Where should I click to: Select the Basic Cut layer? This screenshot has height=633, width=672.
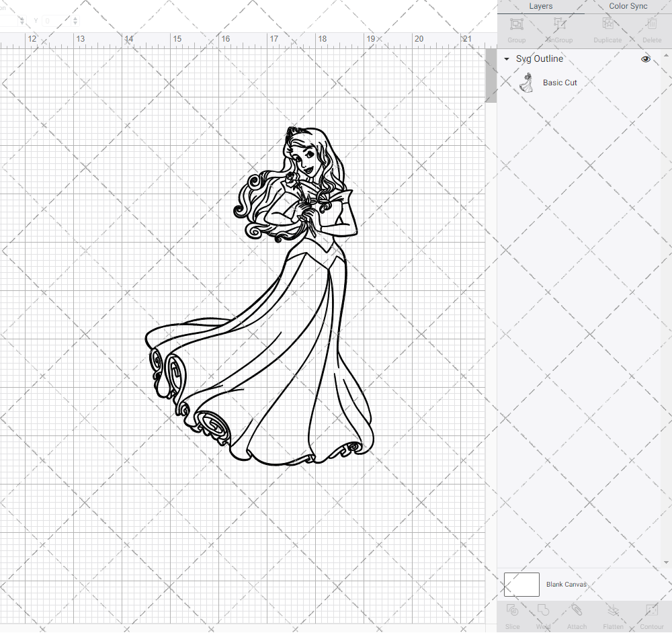click(560, 82)
